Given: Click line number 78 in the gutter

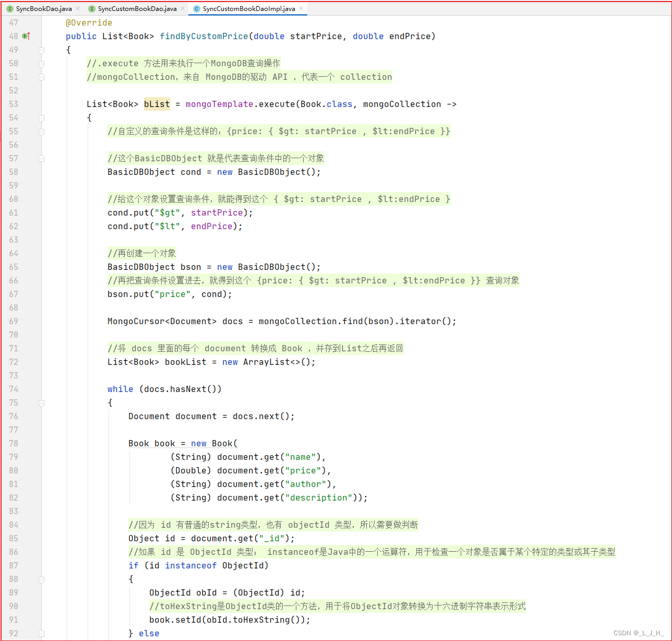Looking at the screenshot, I should (14, 444).
